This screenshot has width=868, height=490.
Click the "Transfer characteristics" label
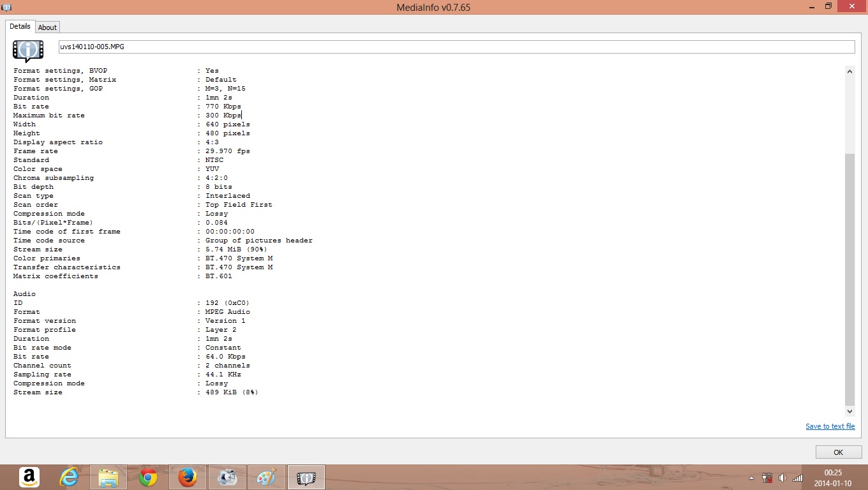pyautogui.click(x=67, y=267)
